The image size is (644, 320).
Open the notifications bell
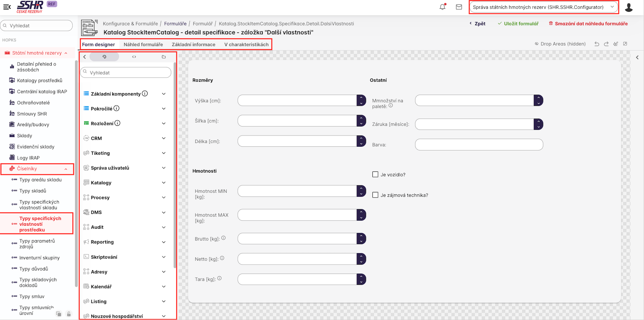tap(442, 7)
